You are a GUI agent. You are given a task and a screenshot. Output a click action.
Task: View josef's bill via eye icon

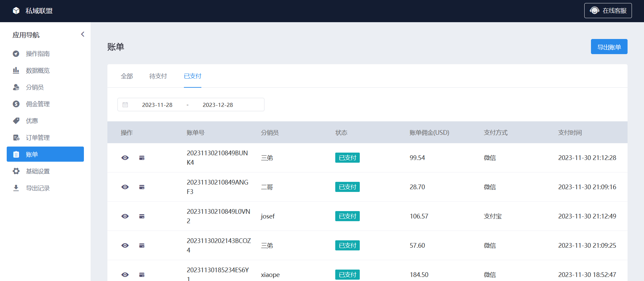[125, 216]
